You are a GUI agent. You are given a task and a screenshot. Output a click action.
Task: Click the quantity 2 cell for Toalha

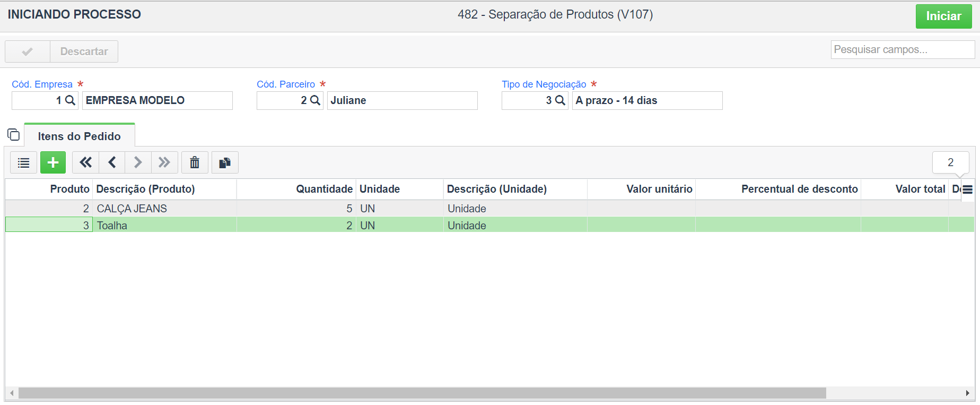point(296,226)
